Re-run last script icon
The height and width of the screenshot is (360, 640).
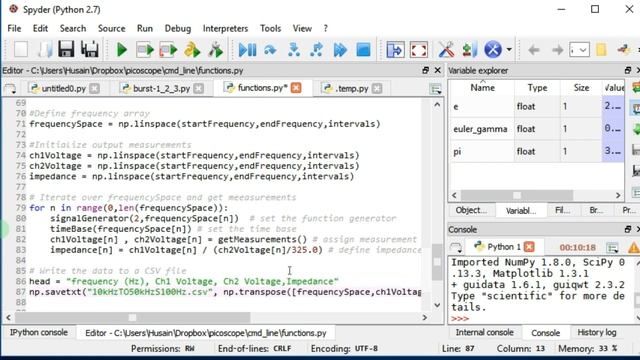(x=216, y=50)
